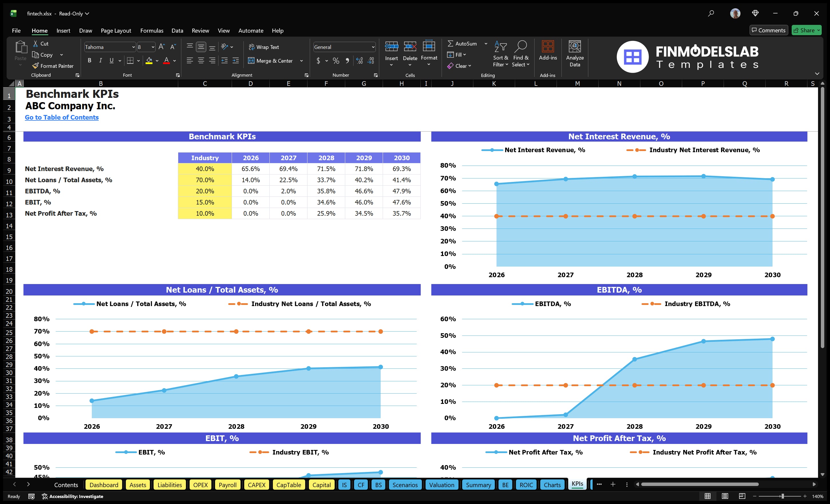The width and height of the screenshot is (830, 504).
Task: Toggle bold formatting
Action: pyautogui.click(x=89, y=61)
